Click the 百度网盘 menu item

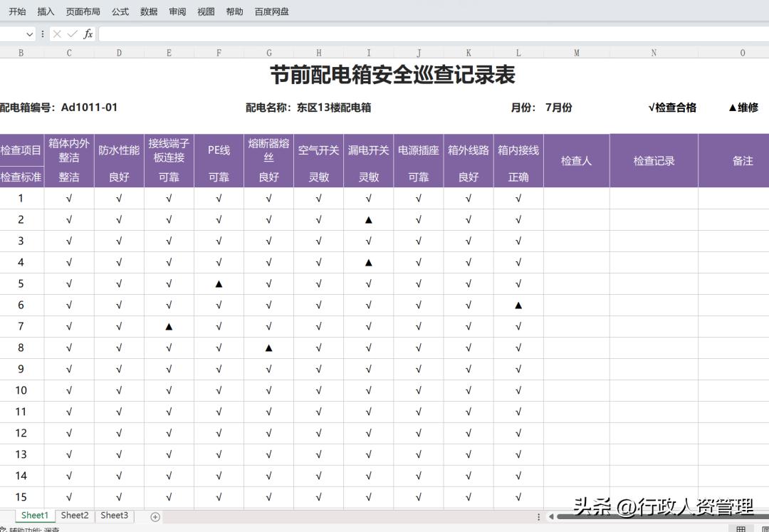pos(273,11)
